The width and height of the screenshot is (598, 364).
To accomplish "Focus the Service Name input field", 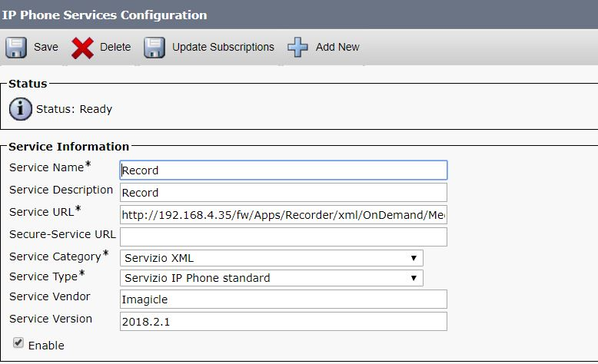I will coord(283,170).
